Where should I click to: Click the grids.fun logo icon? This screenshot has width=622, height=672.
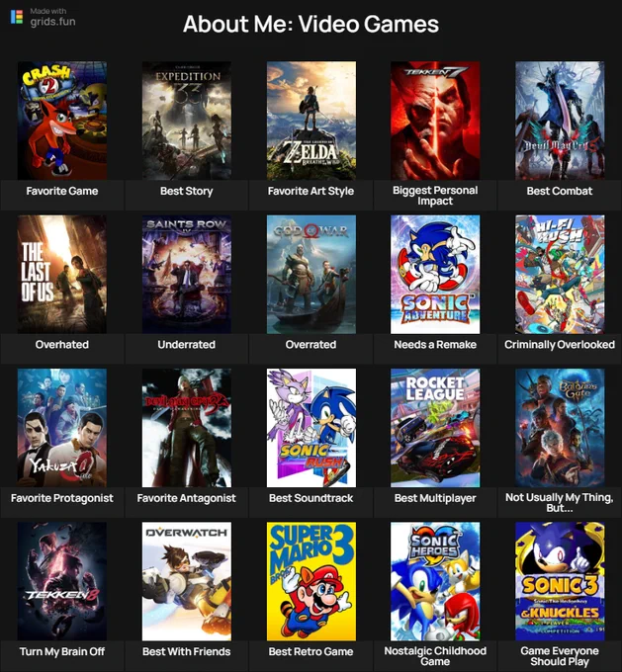[x=17, y=17]
